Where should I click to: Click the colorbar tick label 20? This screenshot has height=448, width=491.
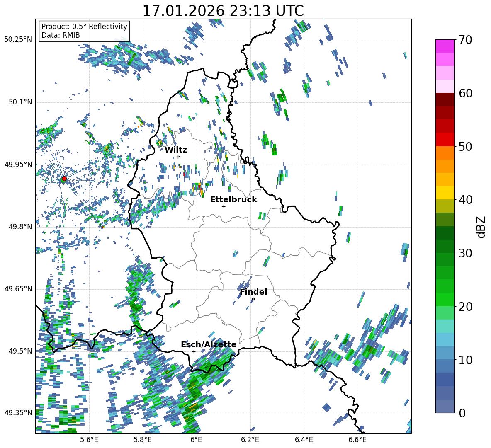tap(466, 306)
